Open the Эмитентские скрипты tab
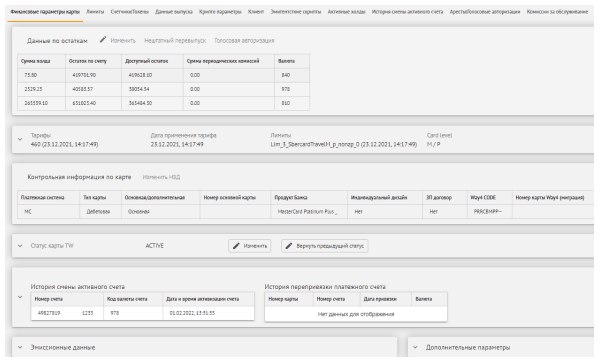The image size is (608, 361). click(x=296, y=12)
